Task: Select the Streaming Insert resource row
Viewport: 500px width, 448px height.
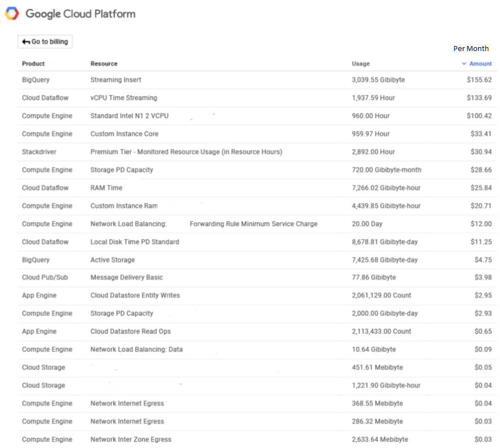Action: pos(116,80)
